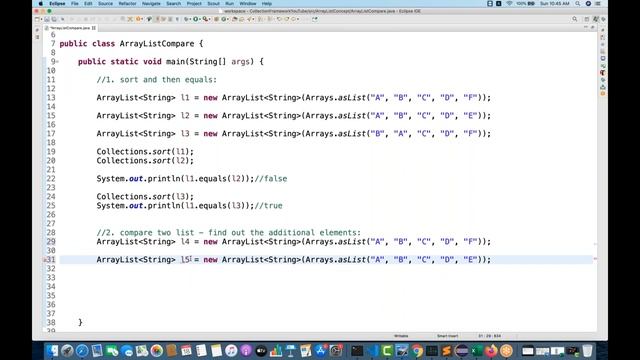This screenshot has height=360, width=640.
Task: Click variable l5 on the highlighted line 31
Action: tap(185, 260)
